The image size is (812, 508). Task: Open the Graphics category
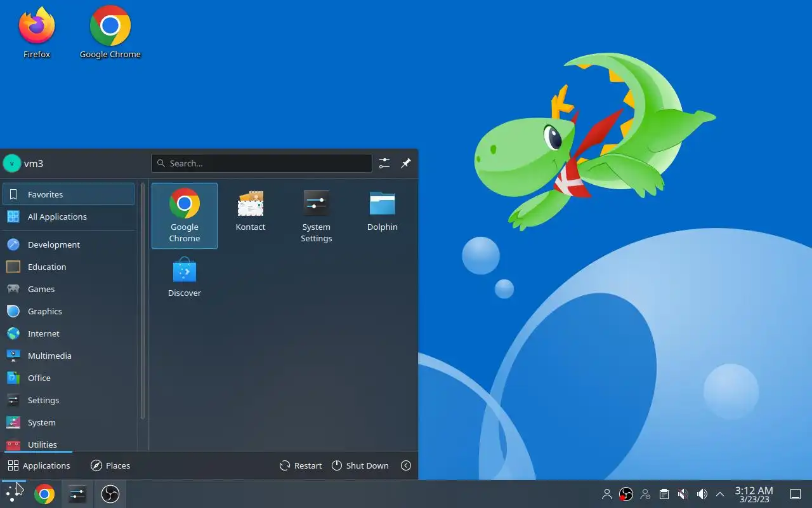pos(69,311)
